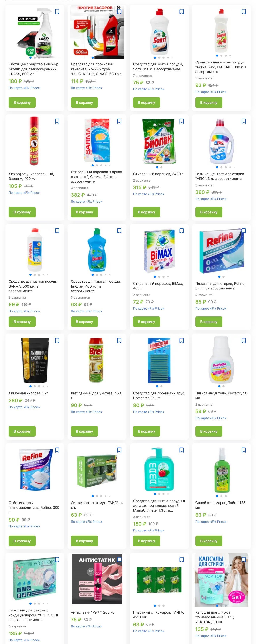Open the Липкая лента от мух ТАЙГА product
The height and width of the screenshot is (644, 256).
click(x=97, y=505)
